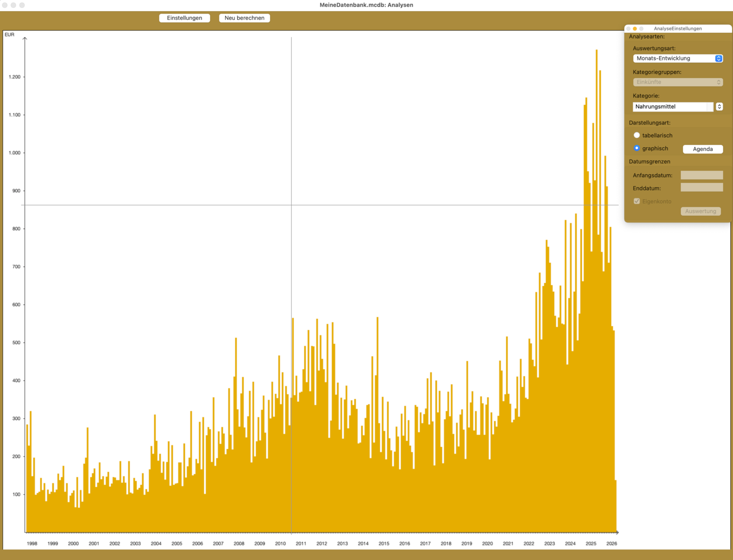The height and width of the screenshot is (560, 733).
Task: Click the 2025 year label on axis
Action: pyautogui.click(x=591, y=543)
